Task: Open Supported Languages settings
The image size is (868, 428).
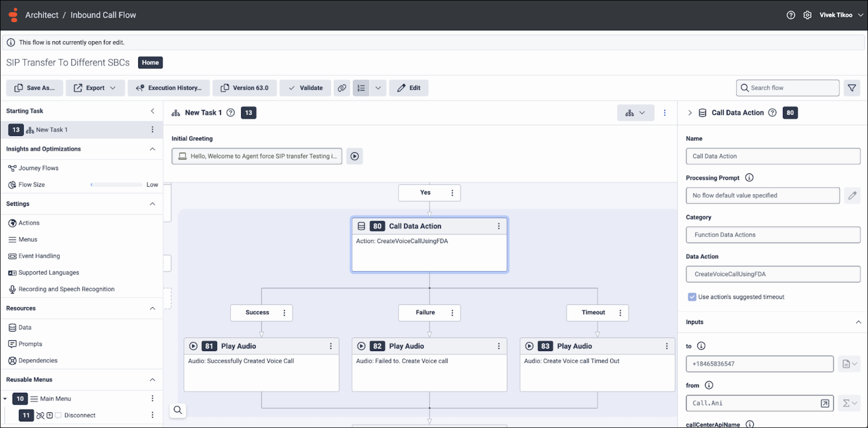Action: 49,272
